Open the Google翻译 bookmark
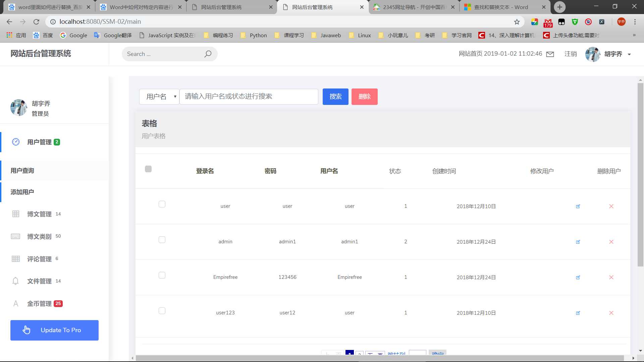This screenshot has width=644, height=362. click(x=113, y=35)
